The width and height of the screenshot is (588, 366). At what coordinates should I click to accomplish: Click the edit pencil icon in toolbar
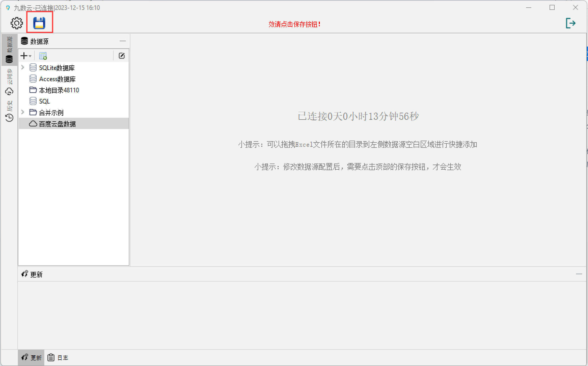coord(122,56)
